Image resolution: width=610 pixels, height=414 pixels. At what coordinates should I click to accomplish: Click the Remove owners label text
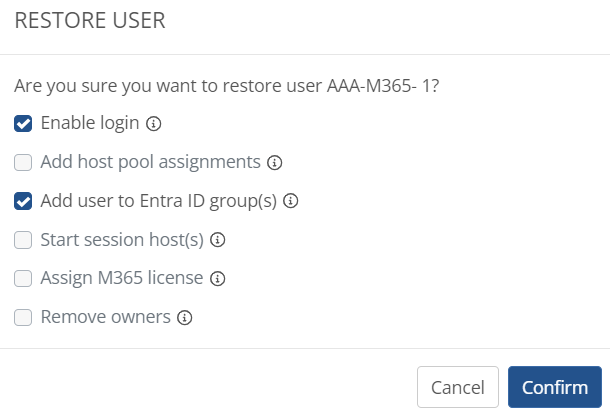105,317
